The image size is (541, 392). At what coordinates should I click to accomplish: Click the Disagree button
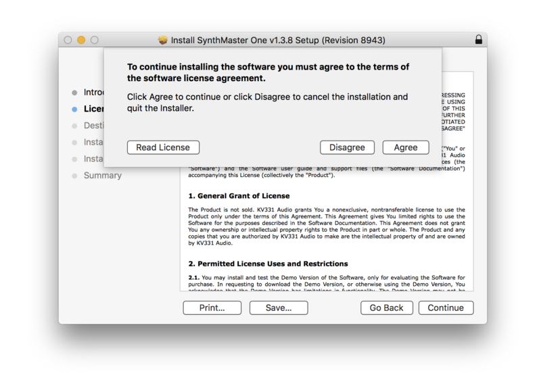coord(347,147)
